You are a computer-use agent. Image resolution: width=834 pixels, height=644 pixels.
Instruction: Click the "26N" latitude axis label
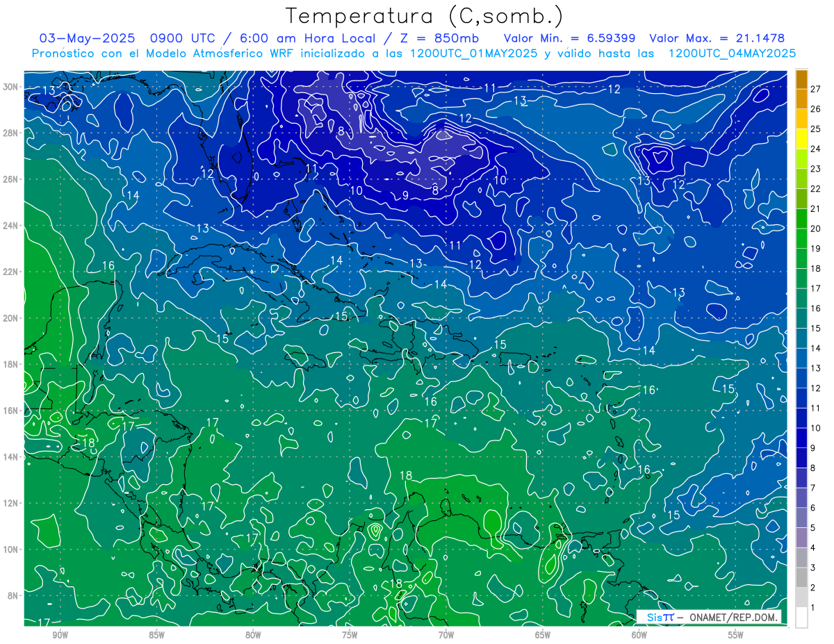(11, 179)
